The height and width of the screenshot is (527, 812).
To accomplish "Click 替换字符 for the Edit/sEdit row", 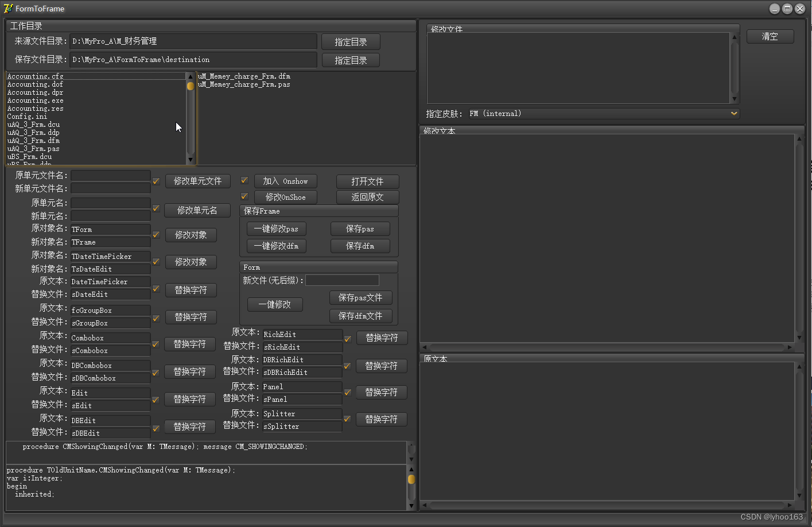I will pyautogui.click(x=190, y=399).
